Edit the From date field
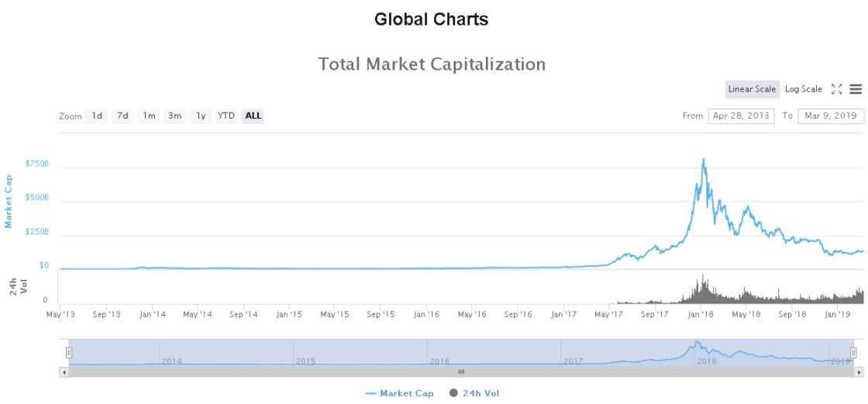The height and width of the screenshot is (404, 868). coord(741,116)
